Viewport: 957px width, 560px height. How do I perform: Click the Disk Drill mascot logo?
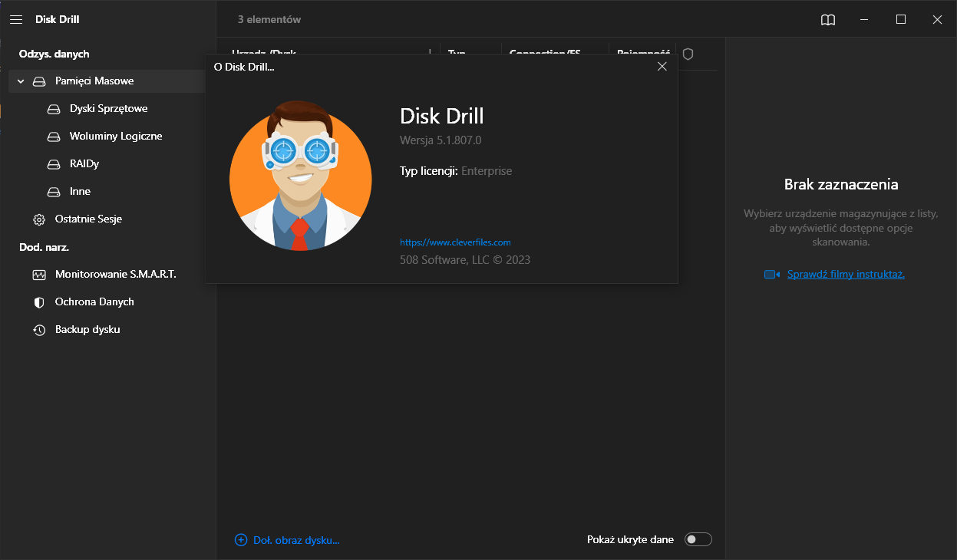pos(301,175)
